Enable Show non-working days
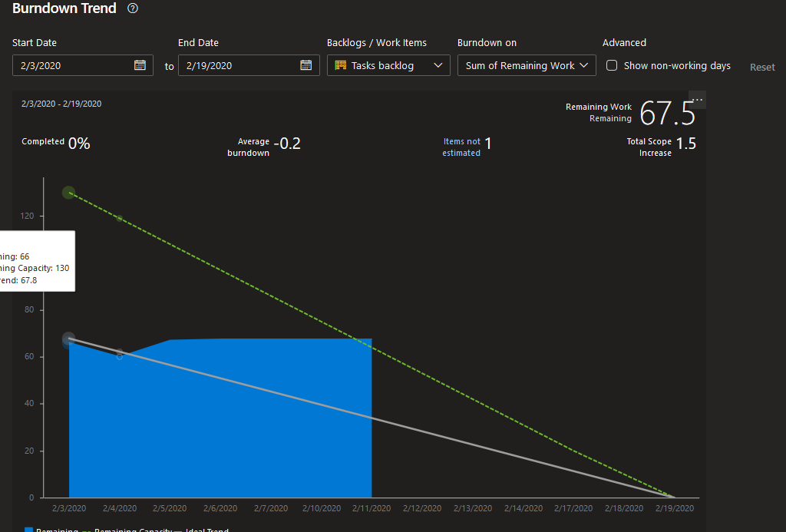This screenshot has width=786, height=532. [611, 66]
